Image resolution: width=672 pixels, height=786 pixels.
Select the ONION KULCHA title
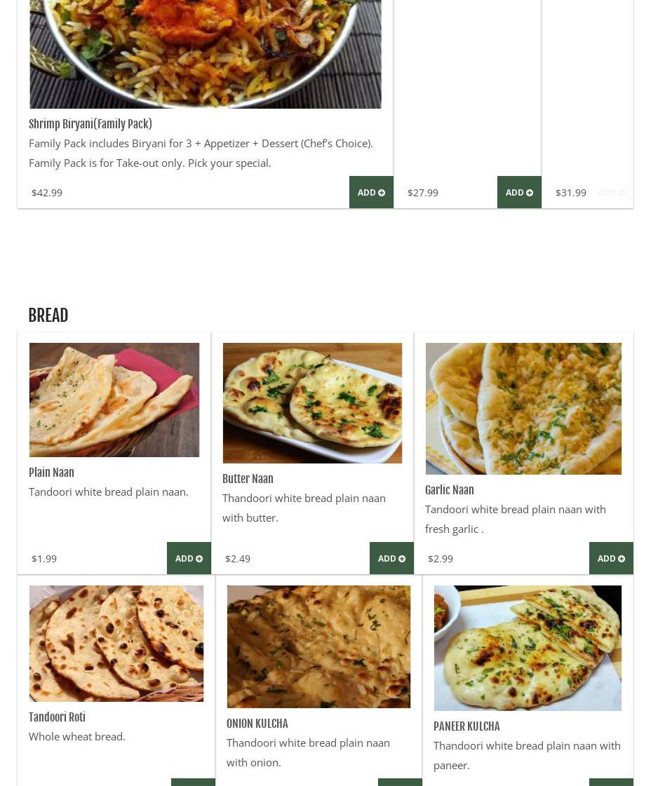(257, 724)
